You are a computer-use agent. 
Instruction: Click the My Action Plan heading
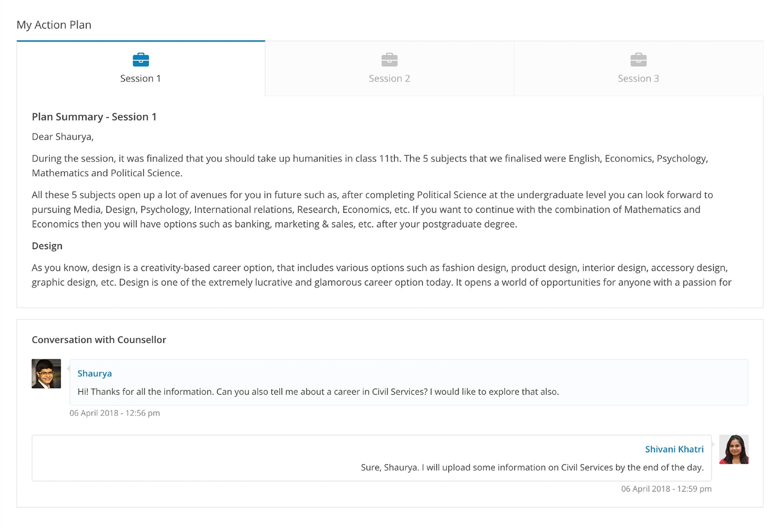(x=54, y=25)
